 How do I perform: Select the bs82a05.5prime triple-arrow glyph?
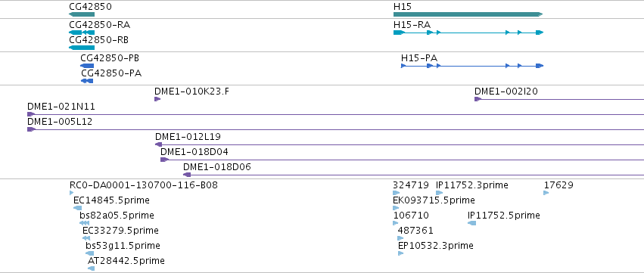[84, 223]
